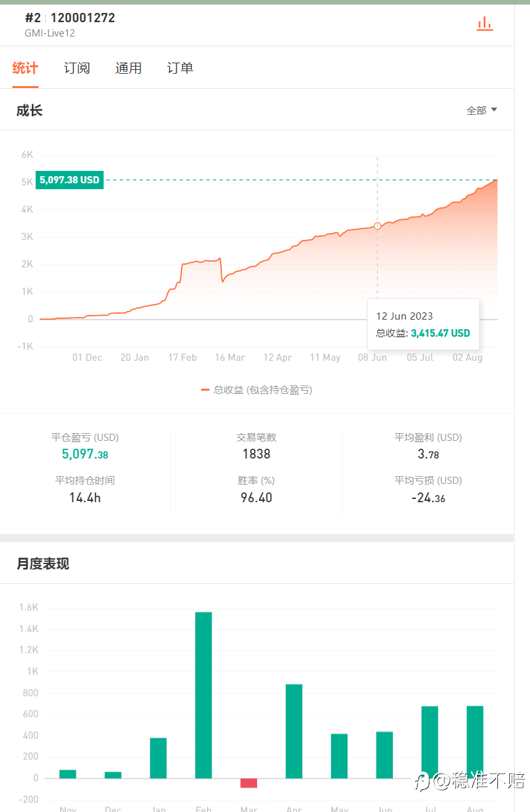530x812 pixels.
Task: Click the 12 Jun 2023 chart data point marker
Action: [x=377, y=226]
